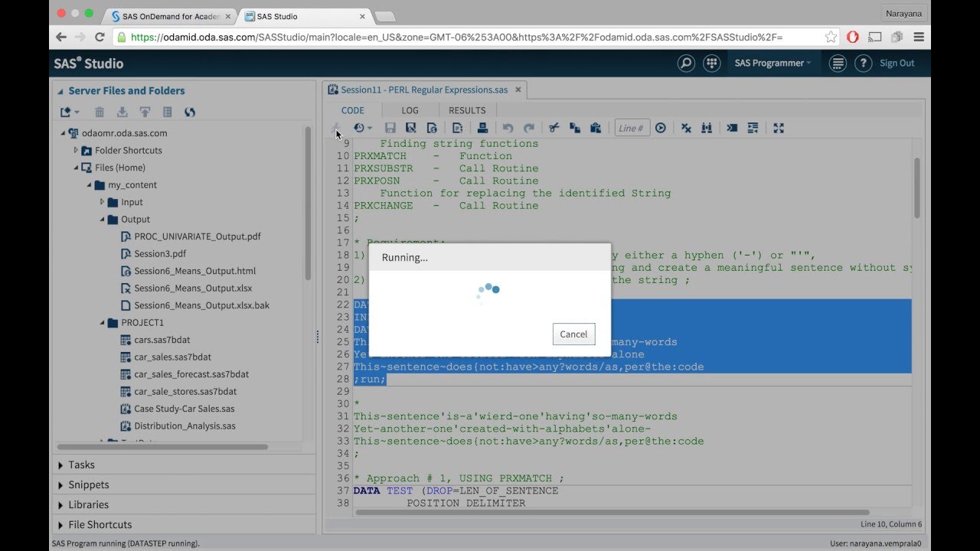Paste code from clipboard
Viewport: 980px width, 551px height.
point(595,128)
